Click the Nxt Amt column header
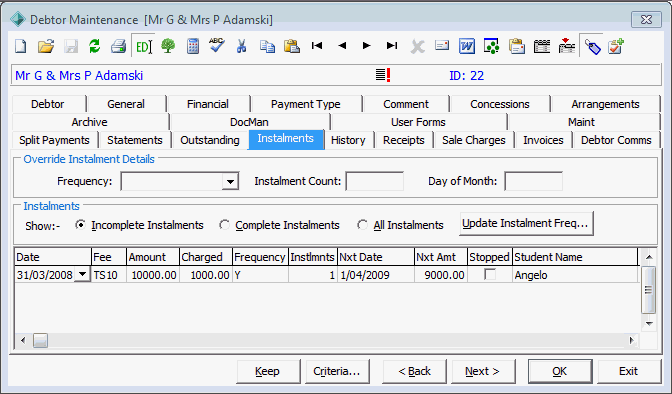This screenshot has width=672, height=394. pos(441,257)
